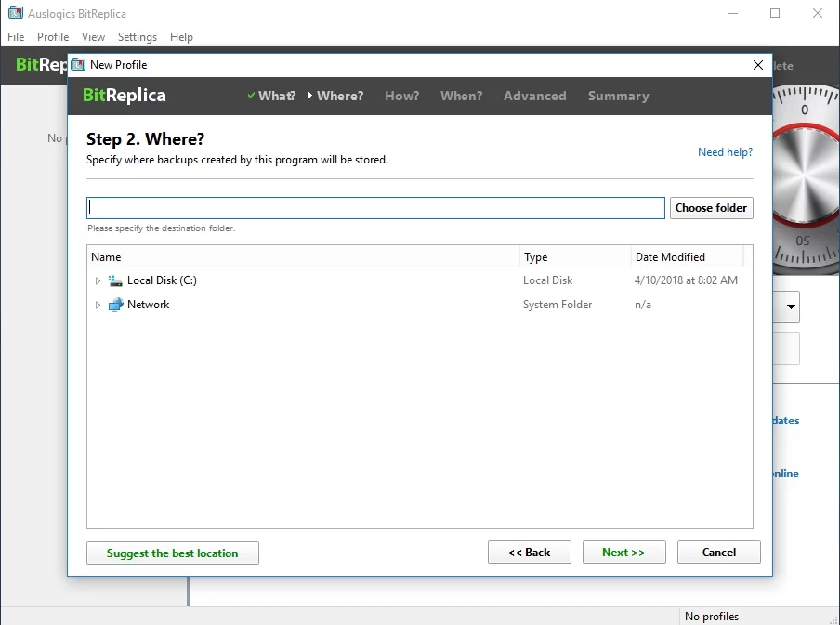Sort the list by Date Modified column
Viewport: 840px width, 625px height.
[x=686, y=257]
